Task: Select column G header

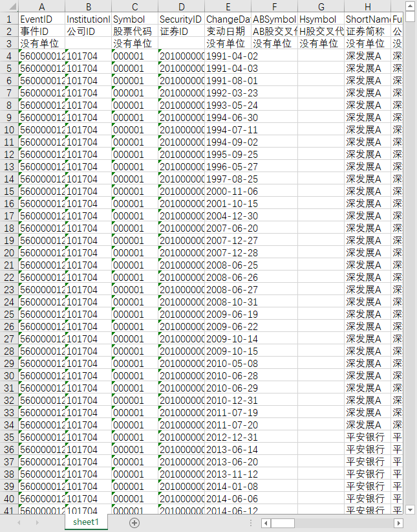Action: (x=321, y=6)
